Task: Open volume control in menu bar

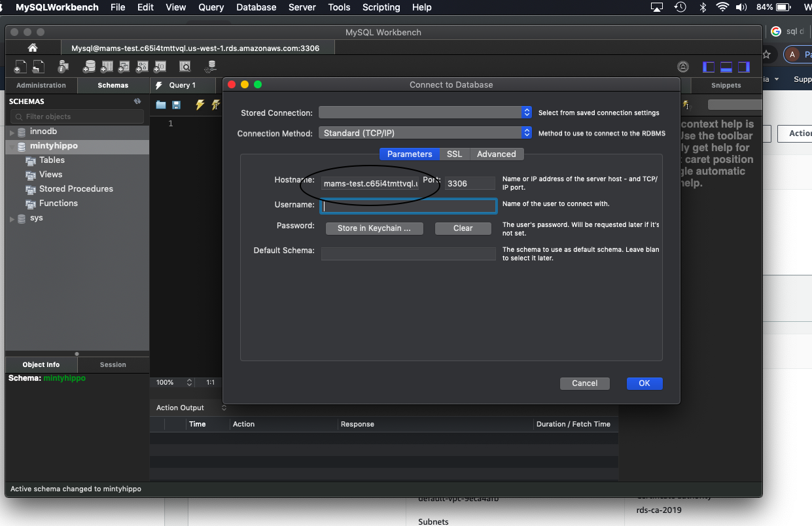Action: [x=741, y=7]
